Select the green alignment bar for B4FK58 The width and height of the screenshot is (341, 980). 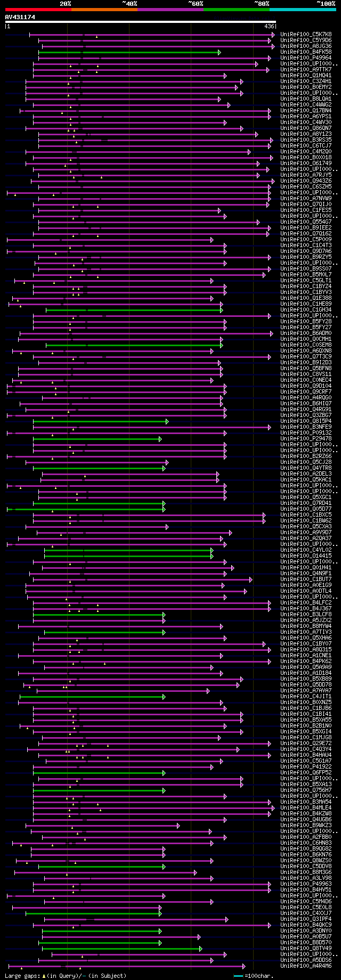click(129, 52)
